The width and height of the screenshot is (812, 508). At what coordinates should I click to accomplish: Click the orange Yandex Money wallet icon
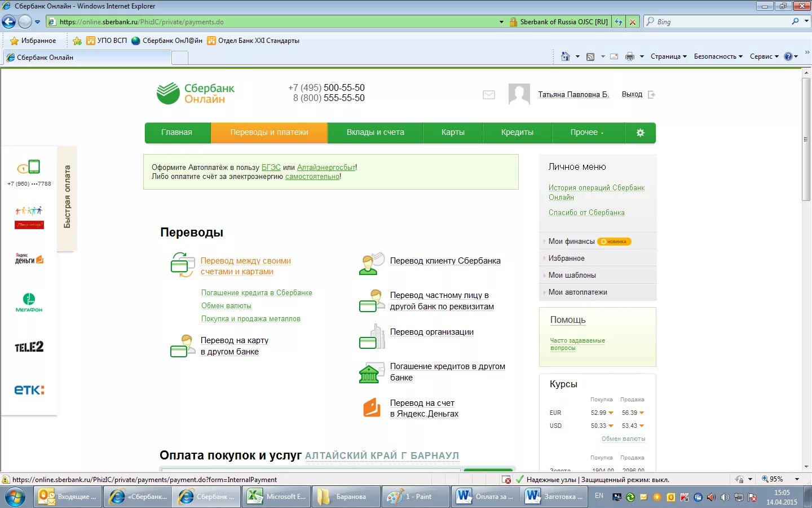coord(372,408)
